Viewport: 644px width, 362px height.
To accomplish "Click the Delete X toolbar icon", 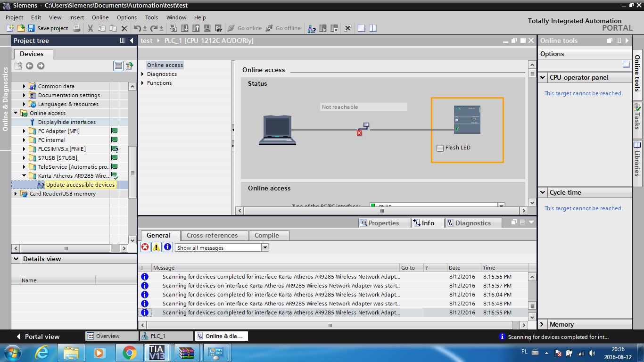I will click(124, 28).
